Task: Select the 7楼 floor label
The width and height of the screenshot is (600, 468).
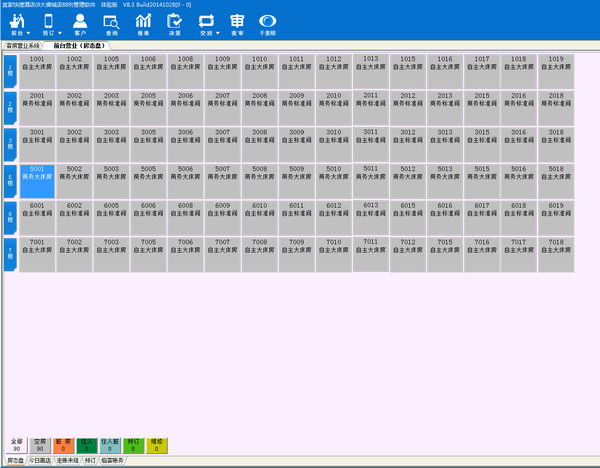Action: point(10,254)
